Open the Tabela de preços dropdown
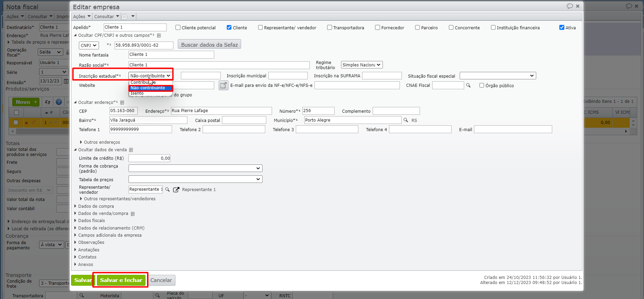 click(x=196, y=179)
